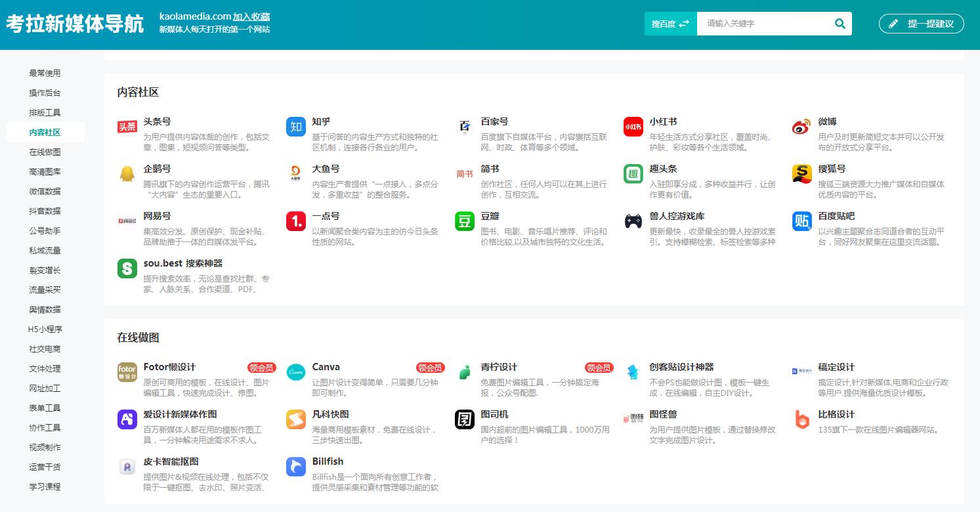Open the 趣头条 green icon
The image size is (980, 512).
point(633,174)
